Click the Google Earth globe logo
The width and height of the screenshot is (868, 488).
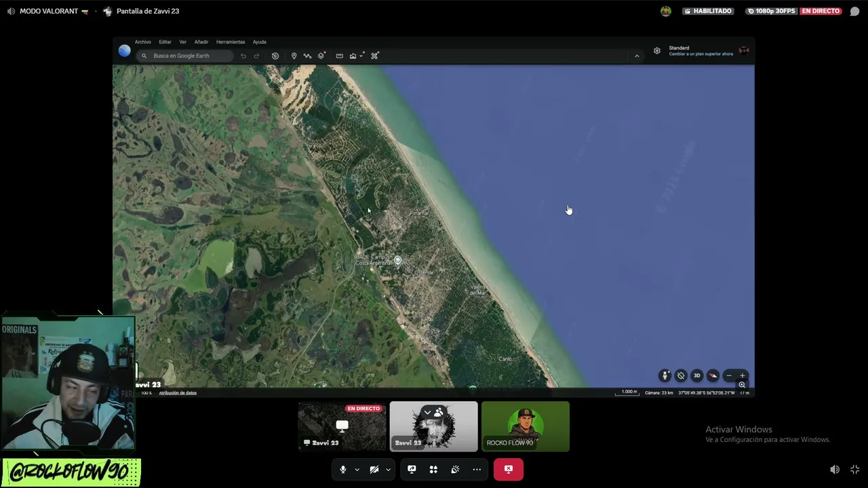124,50
